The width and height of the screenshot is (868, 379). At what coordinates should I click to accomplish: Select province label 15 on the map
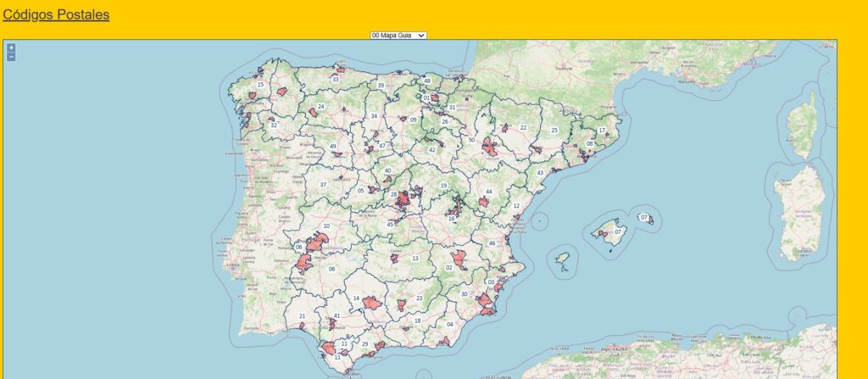point(260,85)
